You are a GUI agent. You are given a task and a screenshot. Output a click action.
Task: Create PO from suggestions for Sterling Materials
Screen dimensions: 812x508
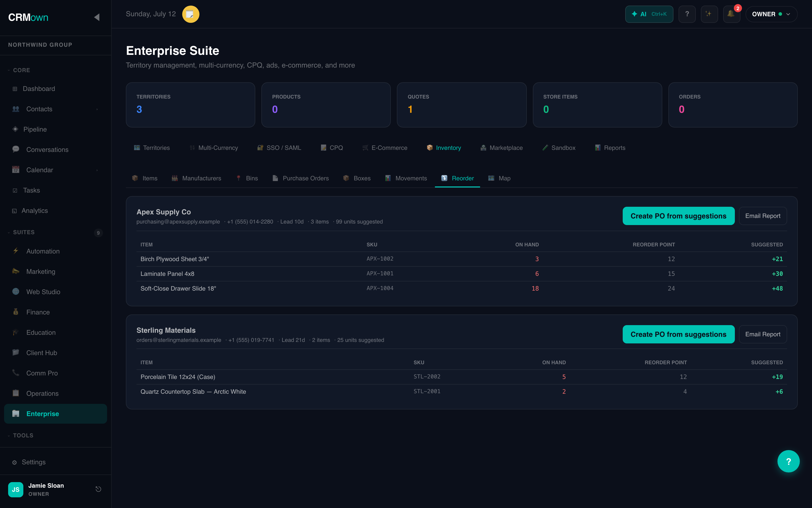(679, 334)
